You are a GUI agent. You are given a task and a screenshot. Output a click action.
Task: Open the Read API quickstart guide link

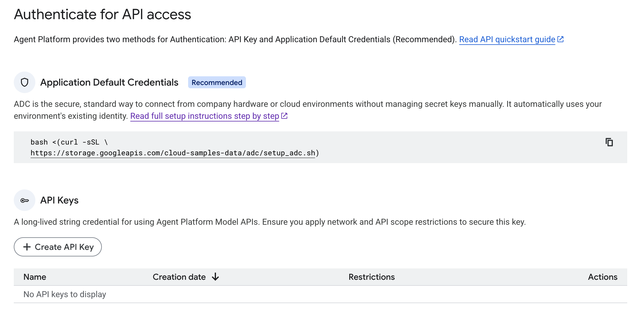click(507, 39)
